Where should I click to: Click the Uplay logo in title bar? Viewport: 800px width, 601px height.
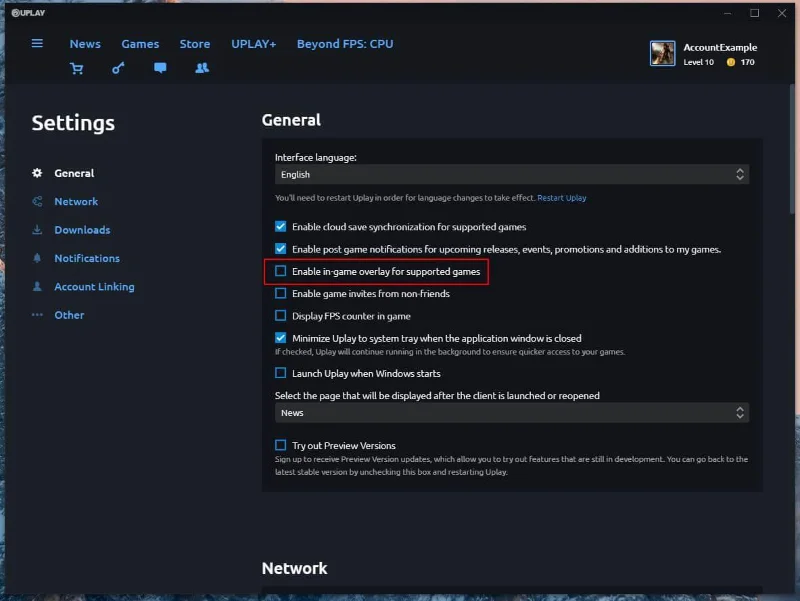tap(28, 13)
